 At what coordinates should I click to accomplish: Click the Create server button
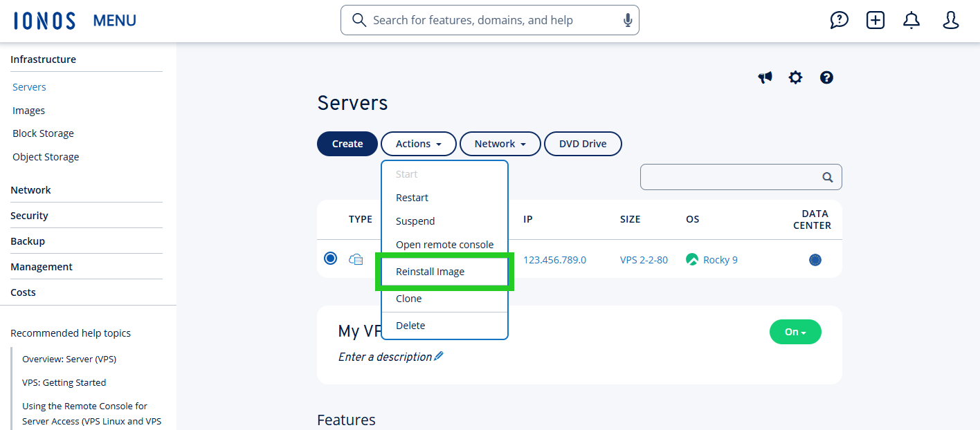tap(347, 144)
